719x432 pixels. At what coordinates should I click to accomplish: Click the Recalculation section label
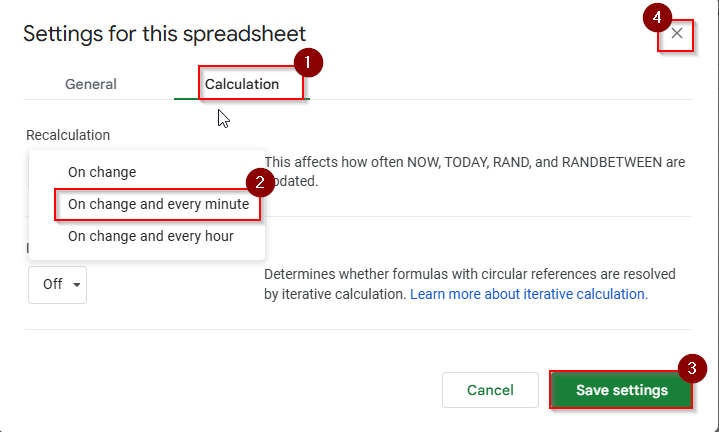(68, 135)
